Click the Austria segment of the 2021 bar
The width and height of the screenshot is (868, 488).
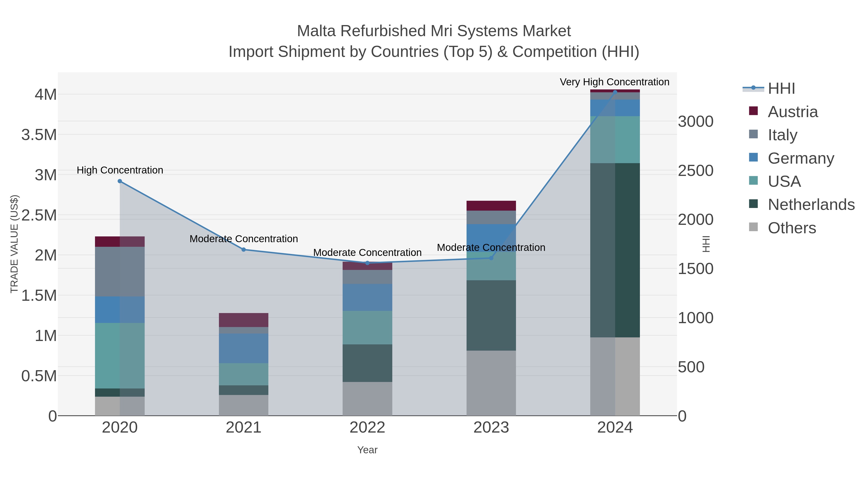[244, 320]
